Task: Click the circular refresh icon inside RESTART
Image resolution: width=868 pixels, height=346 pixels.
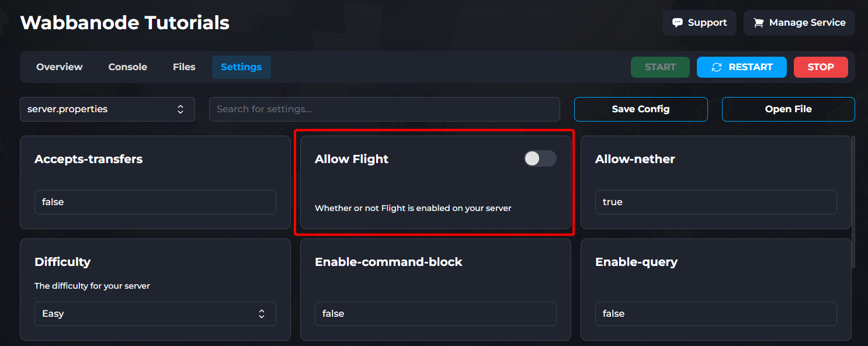Action: 717,67
